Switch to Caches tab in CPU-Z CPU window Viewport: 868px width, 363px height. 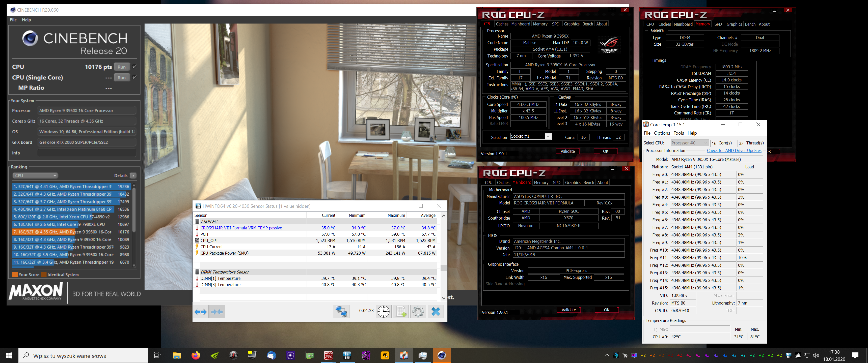point(502,24)
